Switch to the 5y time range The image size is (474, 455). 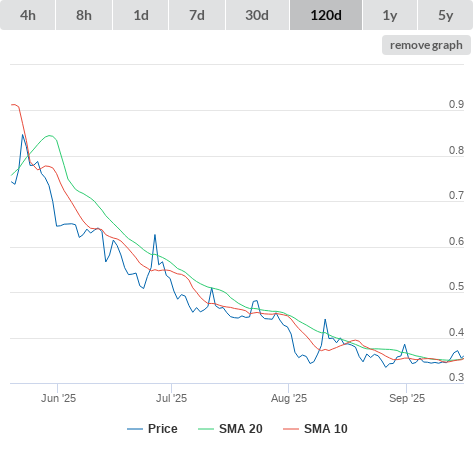click(x=446, y=15)
